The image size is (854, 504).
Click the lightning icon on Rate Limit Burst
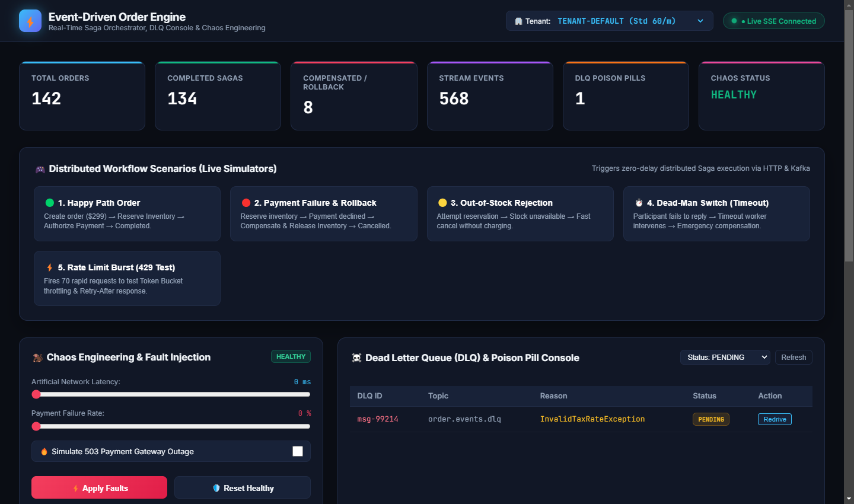click(50, 267)
